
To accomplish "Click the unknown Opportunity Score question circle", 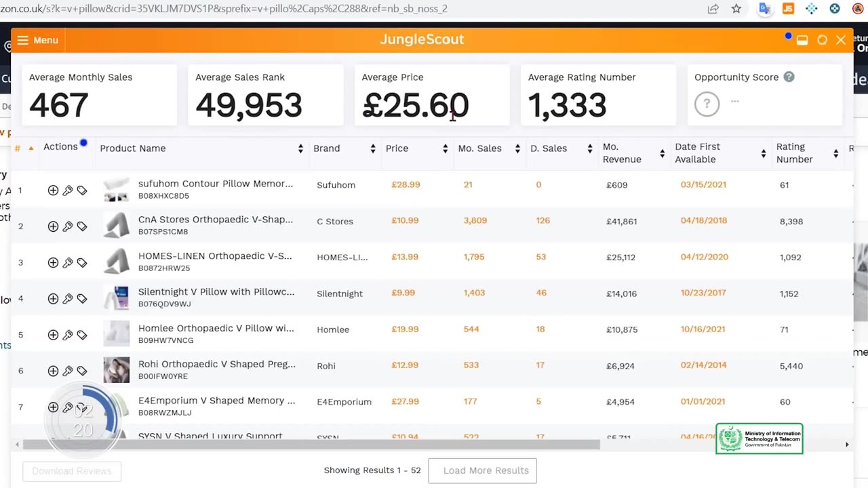I will [707, 104].
